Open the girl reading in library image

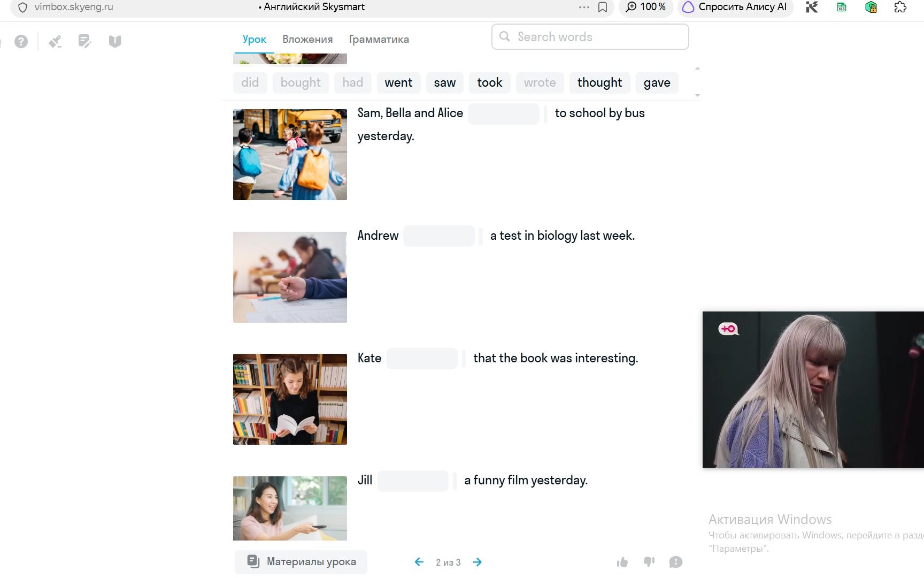[x=290, y=399]
